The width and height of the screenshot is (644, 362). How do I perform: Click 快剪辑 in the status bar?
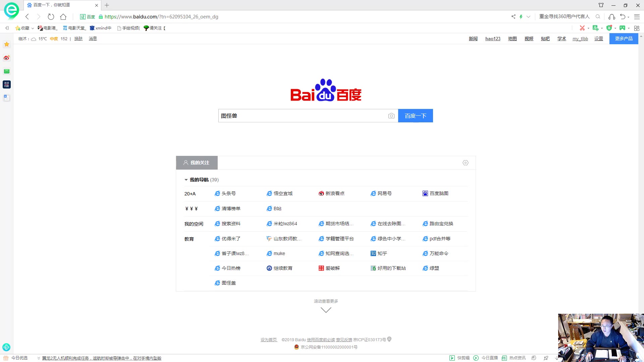click(x=460, y=358)
